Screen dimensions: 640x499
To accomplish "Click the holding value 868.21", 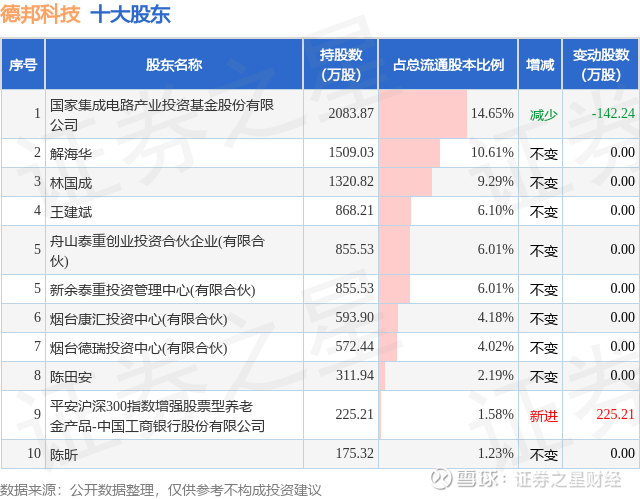I will click(354, 210).
